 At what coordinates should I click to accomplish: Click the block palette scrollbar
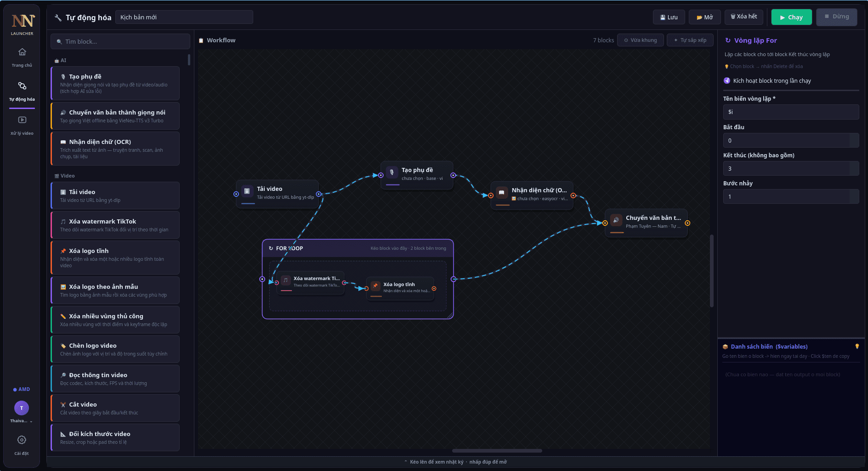pyautogui.click(x=189, y=60)
